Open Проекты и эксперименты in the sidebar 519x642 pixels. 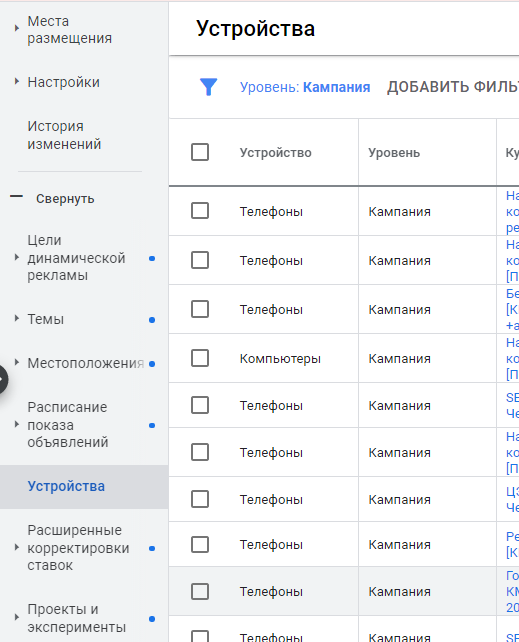pos(77,618)
